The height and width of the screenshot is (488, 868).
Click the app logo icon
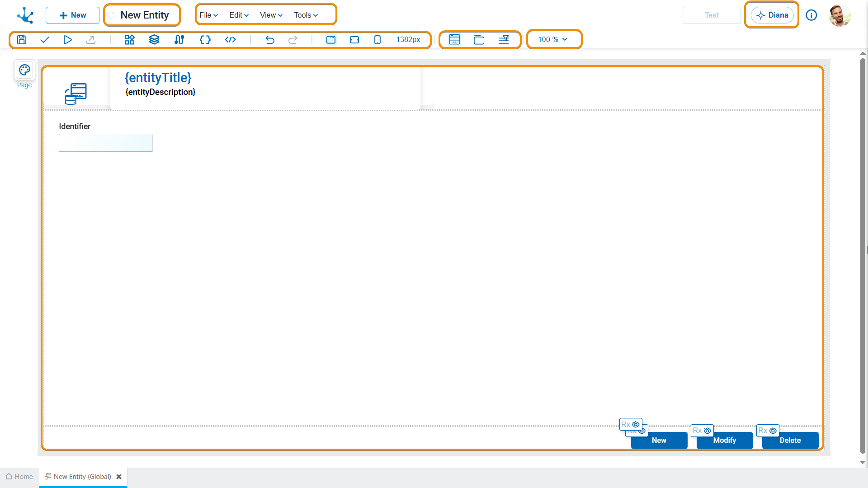pyautogui.click(x=25, y=15)
